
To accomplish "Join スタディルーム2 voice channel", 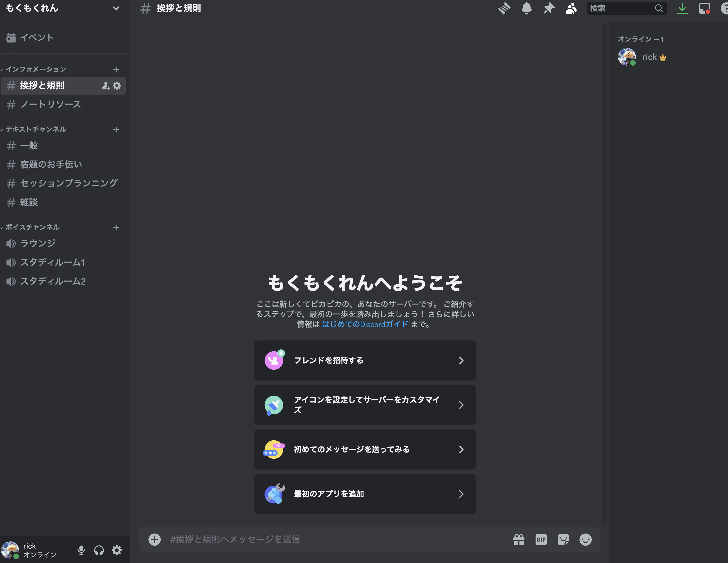I will 63,281.
